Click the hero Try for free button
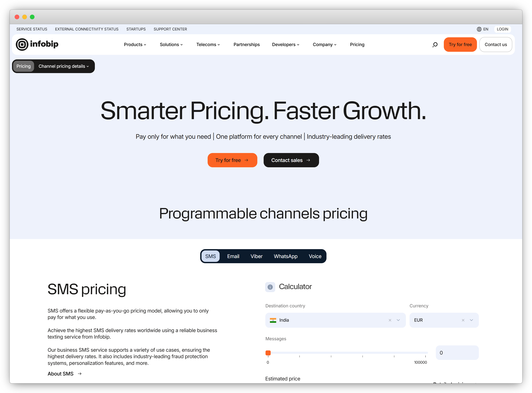 [232, 160]
